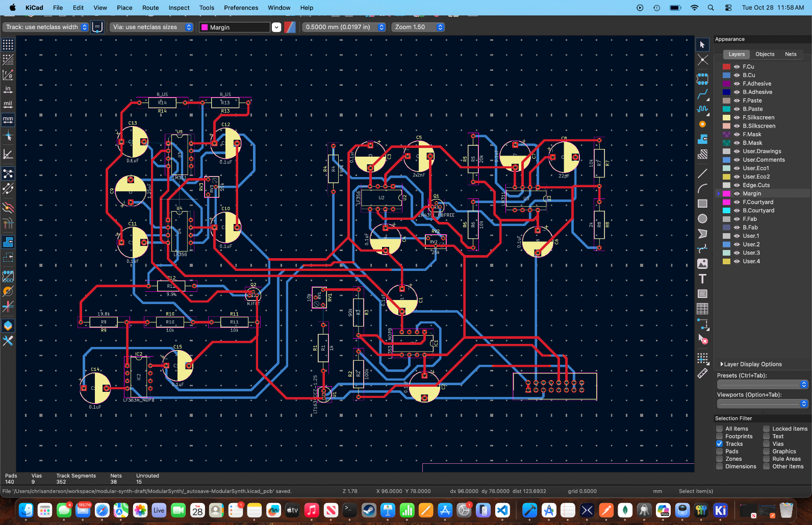
Task: Uncheck the Tracks selection filter
Action: pos(719,444)
